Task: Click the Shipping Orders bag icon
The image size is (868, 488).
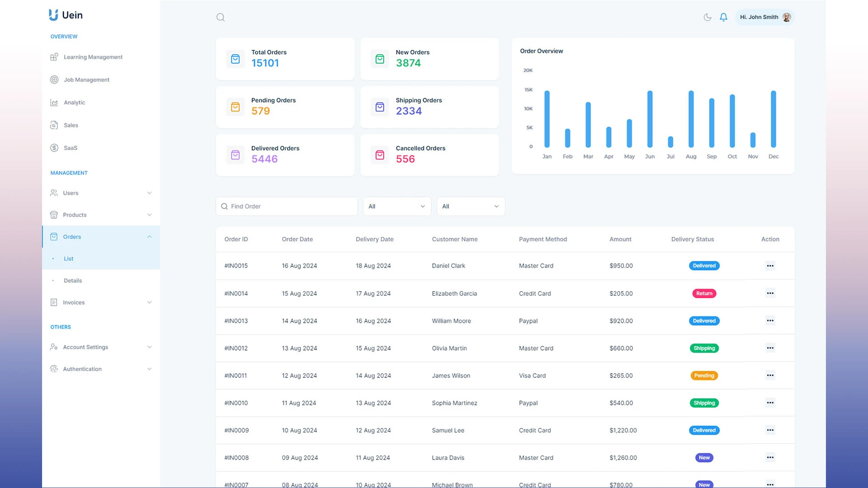Action: pyautogui.click(x=380, y=107)
